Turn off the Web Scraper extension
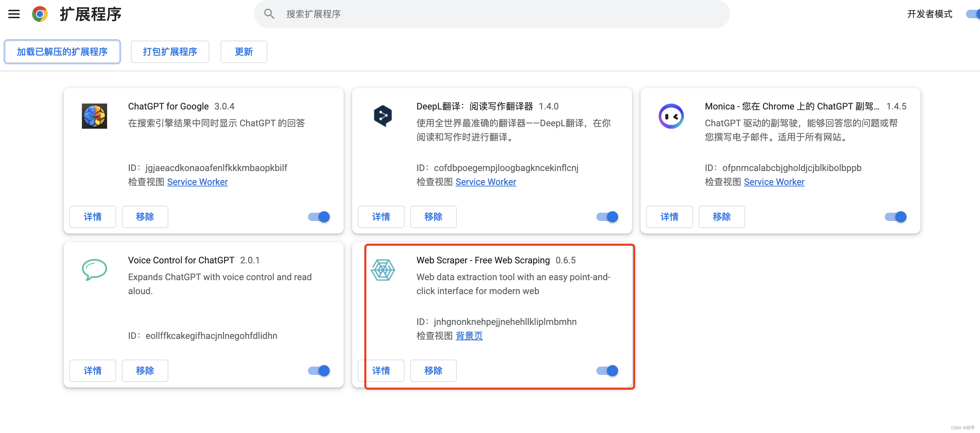980x433 pixels. [x=607, y=371]
